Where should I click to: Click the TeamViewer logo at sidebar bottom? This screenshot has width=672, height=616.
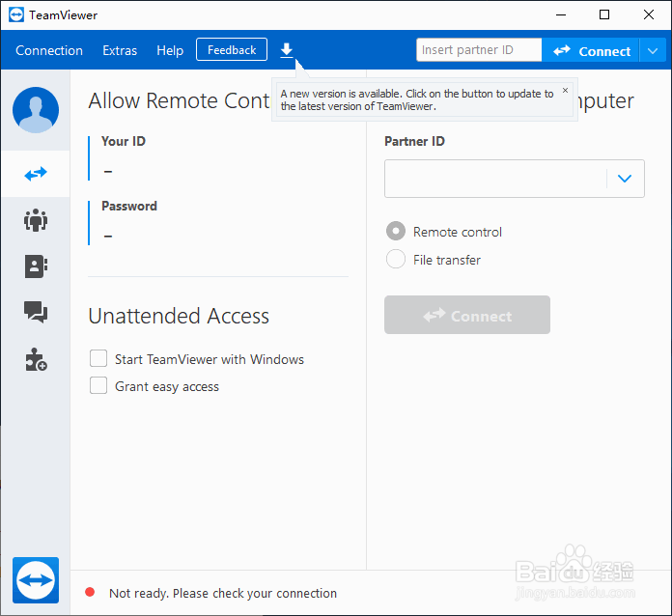(36, 580)
